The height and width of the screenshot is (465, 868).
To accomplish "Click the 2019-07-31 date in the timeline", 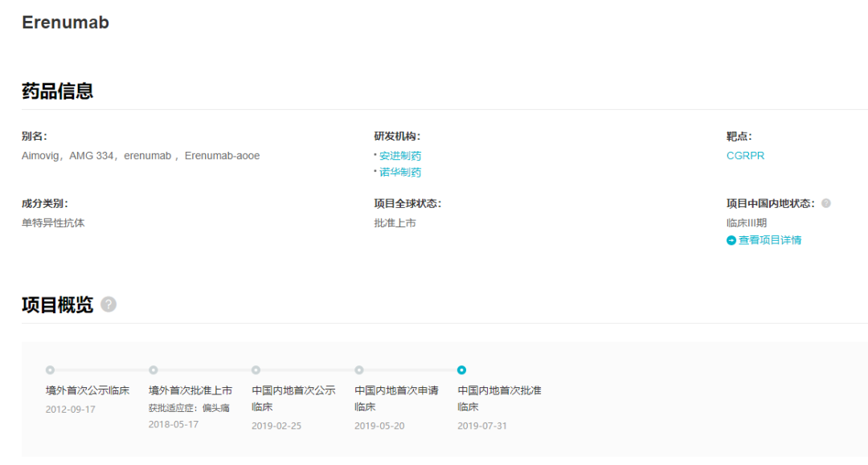I will pyautogui.click(x=482, y=426).
